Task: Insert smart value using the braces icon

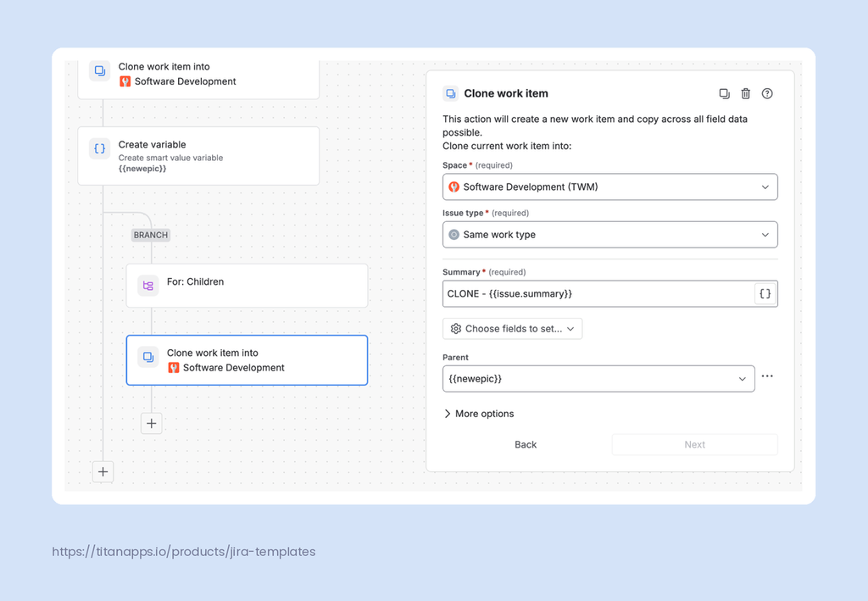Action: point(765,294)
